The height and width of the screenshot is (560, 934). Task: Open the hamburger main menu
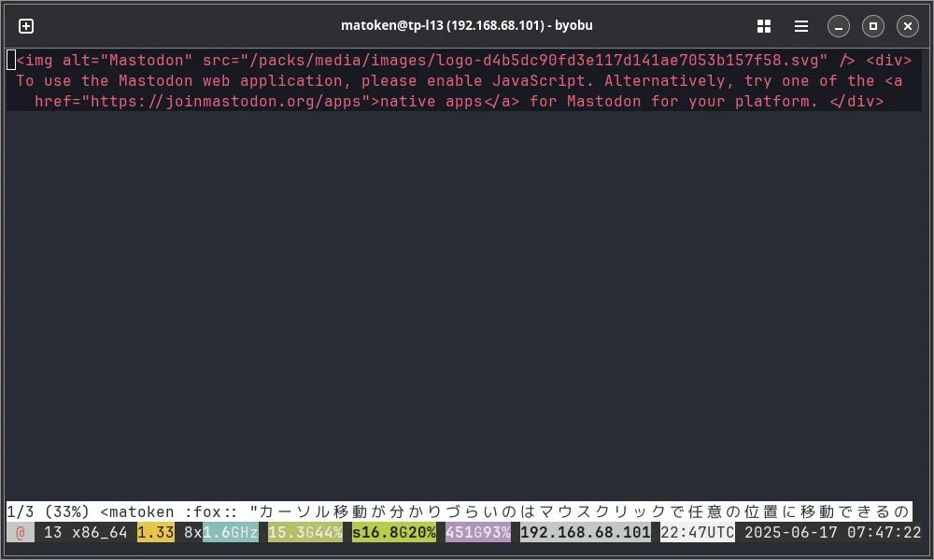coord(801,26)
